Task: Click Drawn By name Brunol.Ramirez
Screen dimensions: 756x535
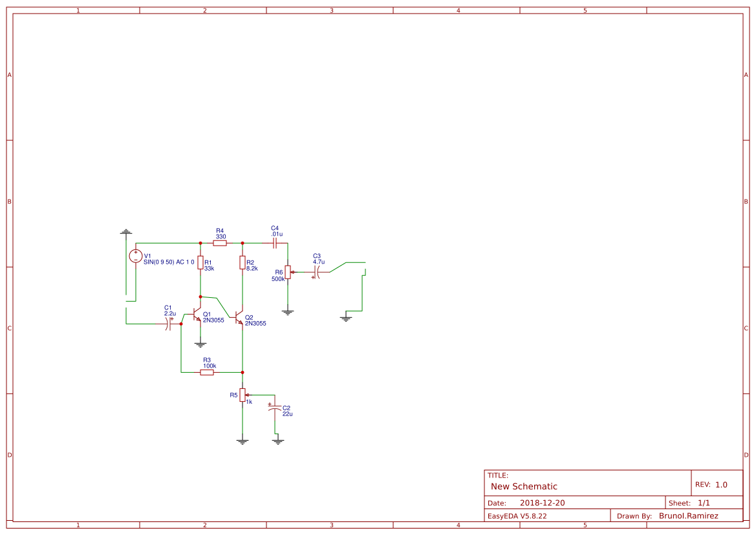Action: click(x=689, y=515)
